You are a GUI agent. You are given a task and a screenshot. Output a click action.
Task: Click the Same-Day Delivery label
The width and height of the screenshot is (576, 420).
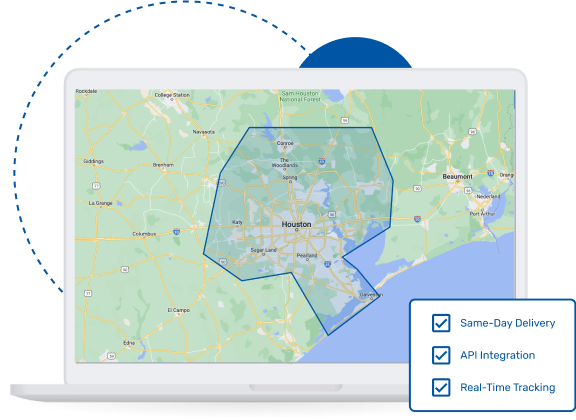click(507, 323)
